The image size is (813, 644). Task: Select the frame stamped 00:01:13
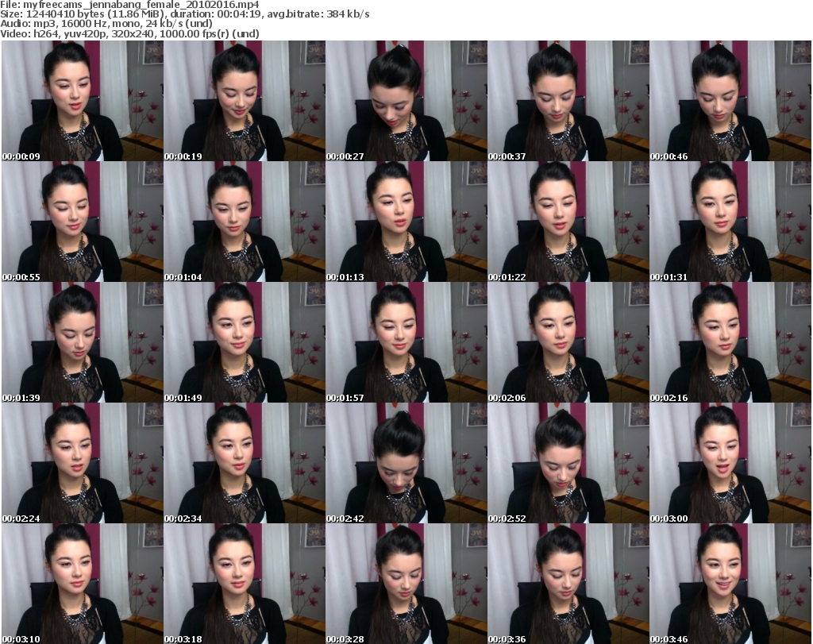[406, 222]
